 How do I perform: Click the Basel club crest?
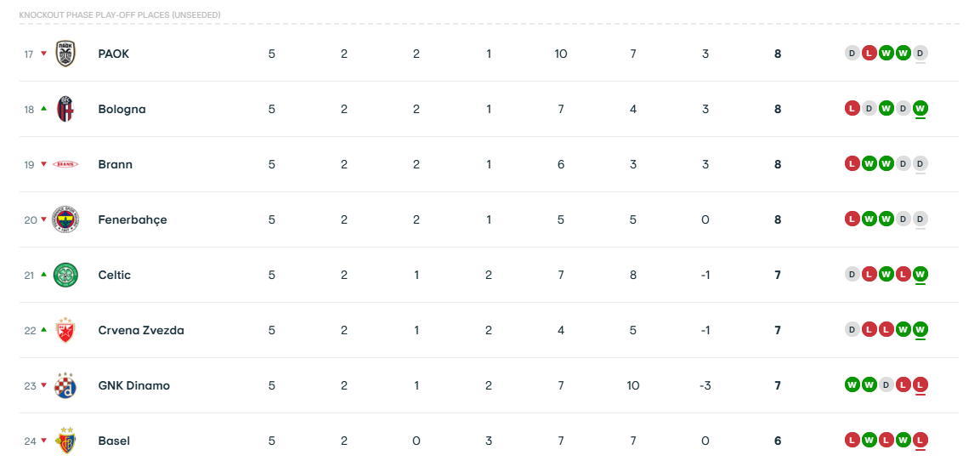click(x=65, y=441)
